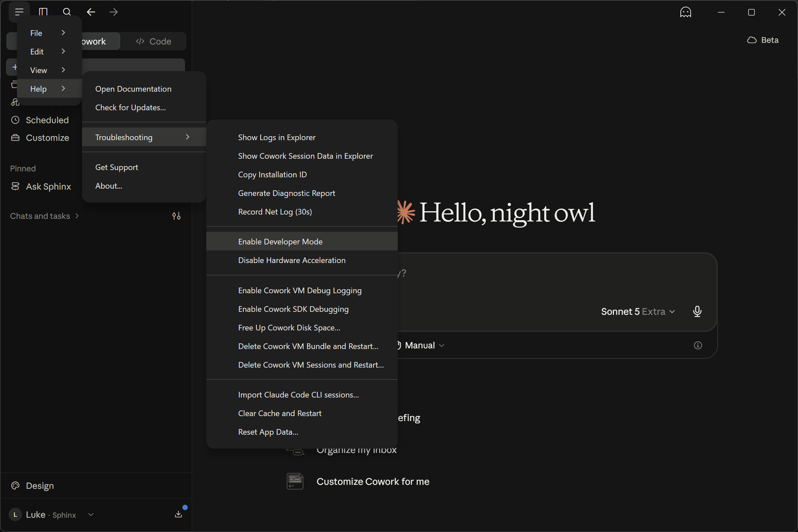Choose Record Net Log (30s)
This screenshot has width=798, height=532.
302,212
